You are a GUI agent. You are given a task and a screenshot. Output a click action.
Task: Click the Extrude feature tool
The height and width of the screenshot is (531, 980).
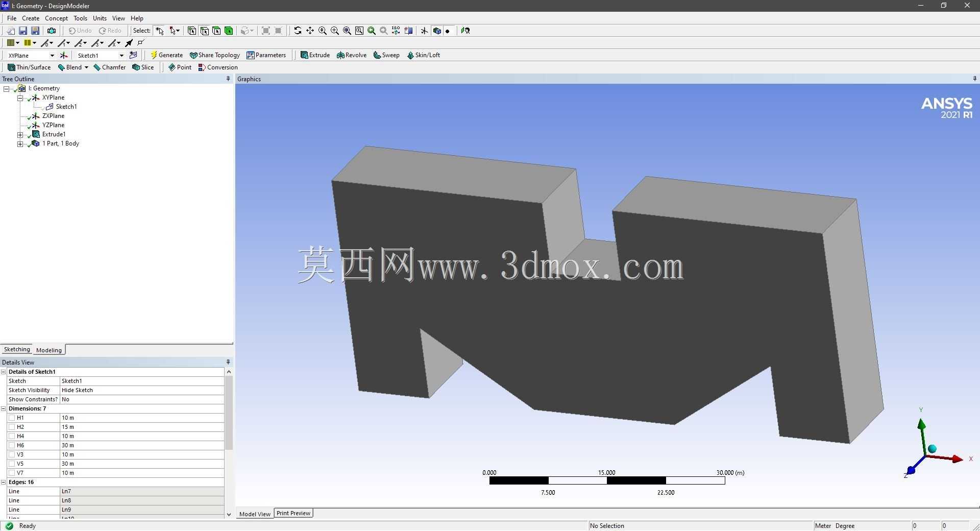point(315,55)
